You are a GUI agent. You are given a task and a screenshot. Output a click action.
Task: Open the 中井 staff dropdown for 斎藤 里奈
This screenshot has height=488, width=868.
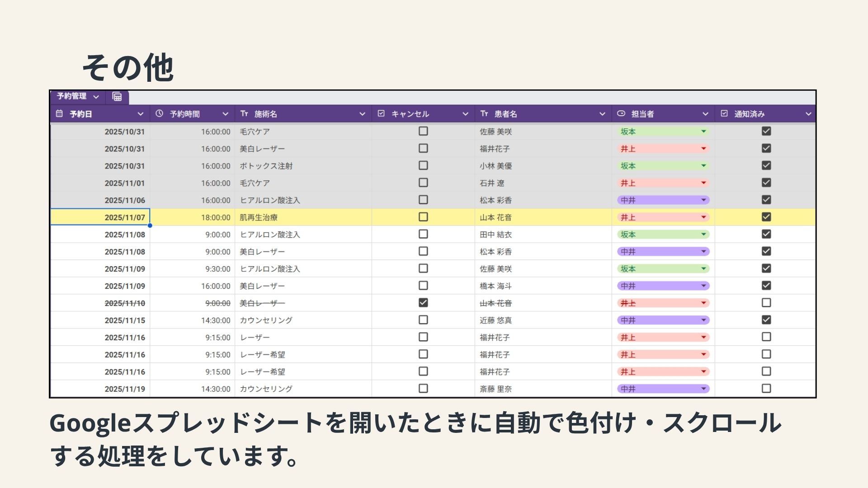point(703,389)
